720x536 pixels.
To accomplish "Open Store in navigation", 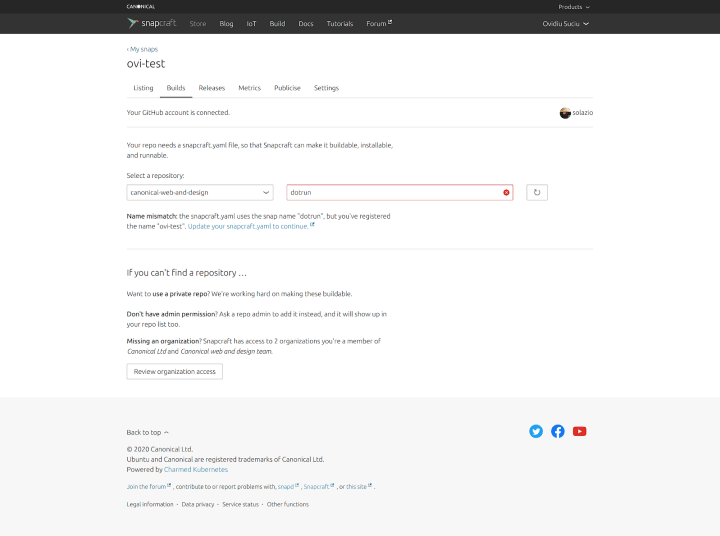I will coord(198,24).
